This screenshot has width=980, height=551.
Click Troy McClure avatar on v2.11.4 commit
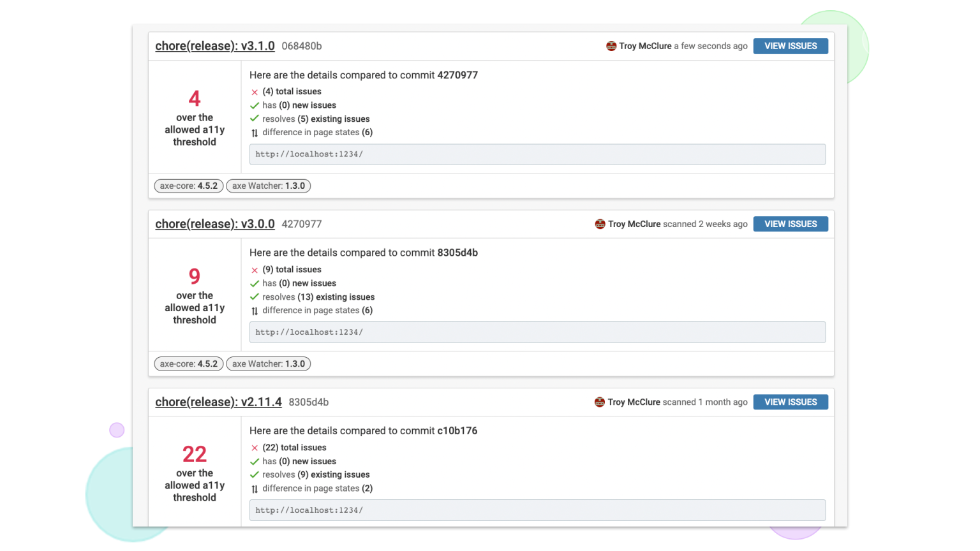(600, 402)
